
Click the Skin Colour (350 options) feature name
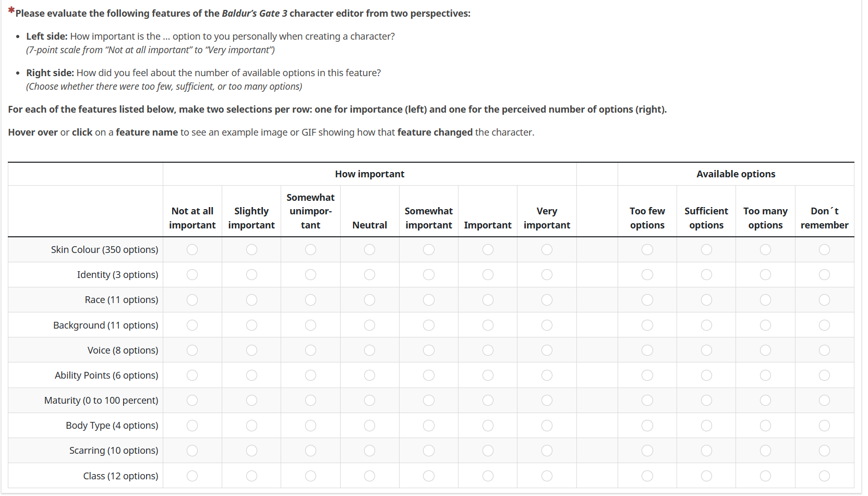pyautogui.click(x=104, y=250)
